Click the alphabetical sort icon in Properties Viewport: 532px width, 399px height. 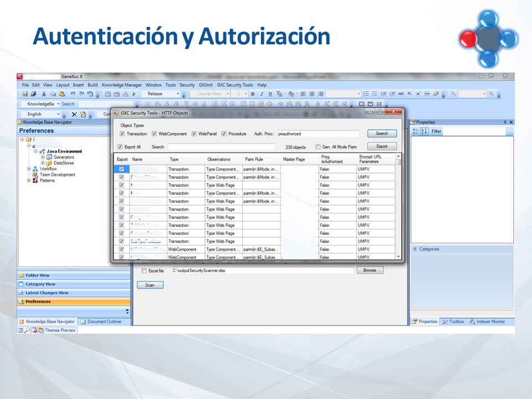click(424, 131)
